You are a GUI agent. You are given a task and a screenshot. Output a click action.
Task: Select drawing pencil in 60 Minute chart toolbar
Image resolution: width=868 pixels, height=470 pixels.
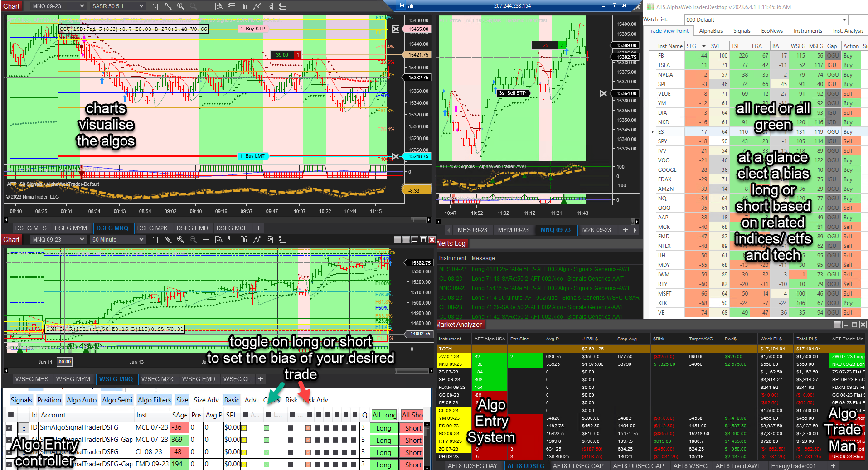168,240
